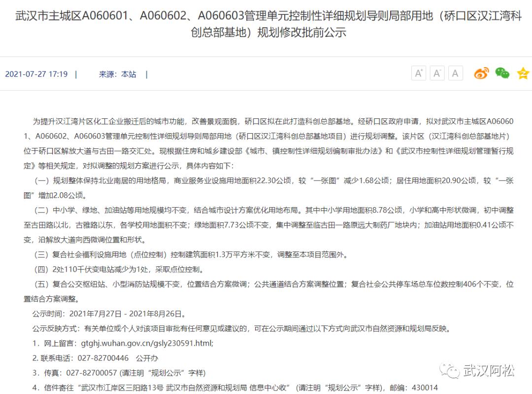Decrease font size with the A- button
The width and height of the screenshot is (532, 394).
coord(437,72)
